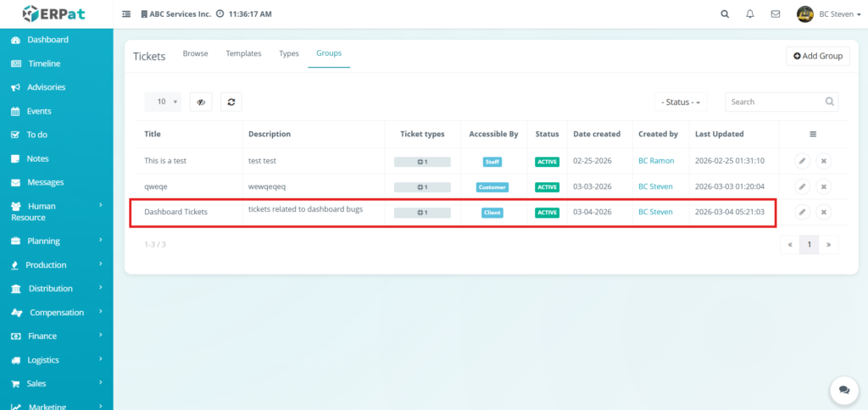Viewport: 868px width, 410px height.
Task: Click the Add Group button
Action: coord(817,56)
